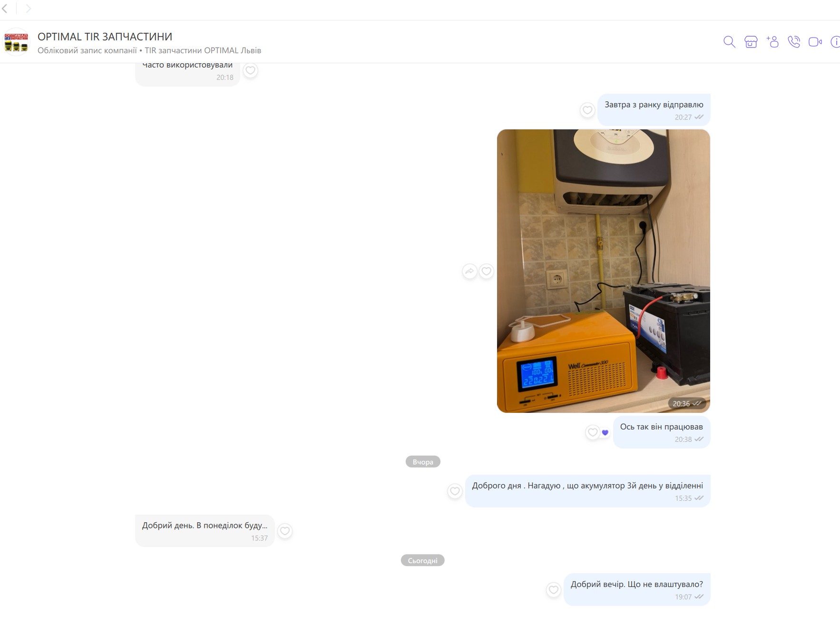Select message 'Завтра з ранку відправлю'
Screen dimensions: 840x634
point(654,110)
